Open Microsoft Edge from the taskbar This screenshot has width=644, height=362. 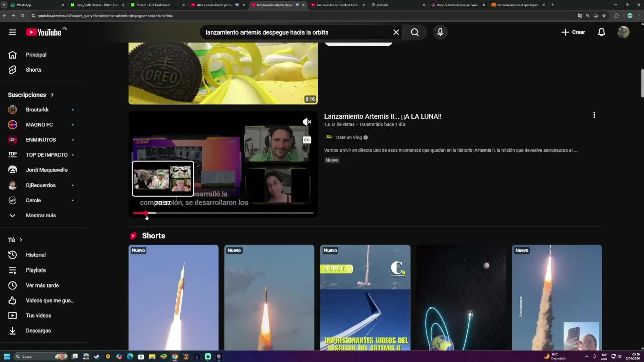tap(130, 356)
